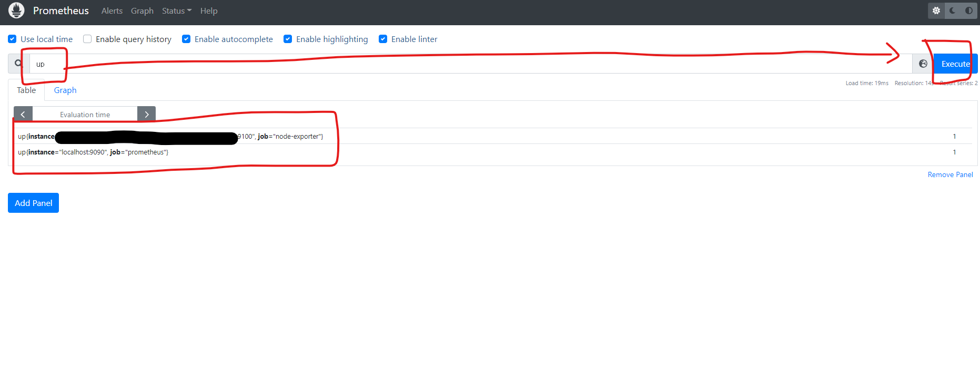Select the localhost:9090 prometheus result row
Screen dimensions: 980x372
(x=492, y=152)
